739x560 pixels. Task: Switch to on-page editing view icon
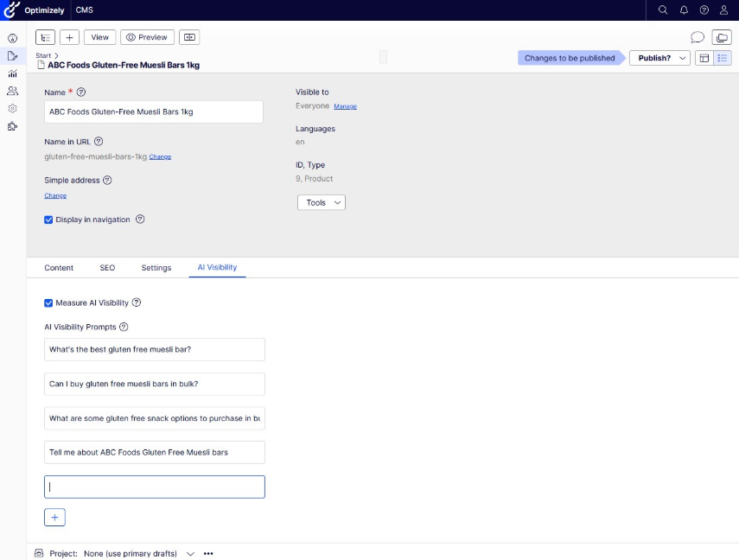704,58
